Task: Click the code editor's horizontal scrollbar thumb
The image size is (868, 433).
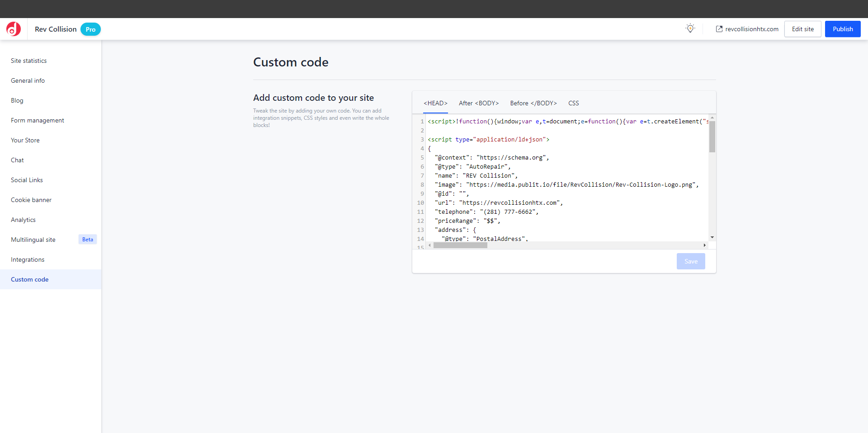Action: click(460, 245)
